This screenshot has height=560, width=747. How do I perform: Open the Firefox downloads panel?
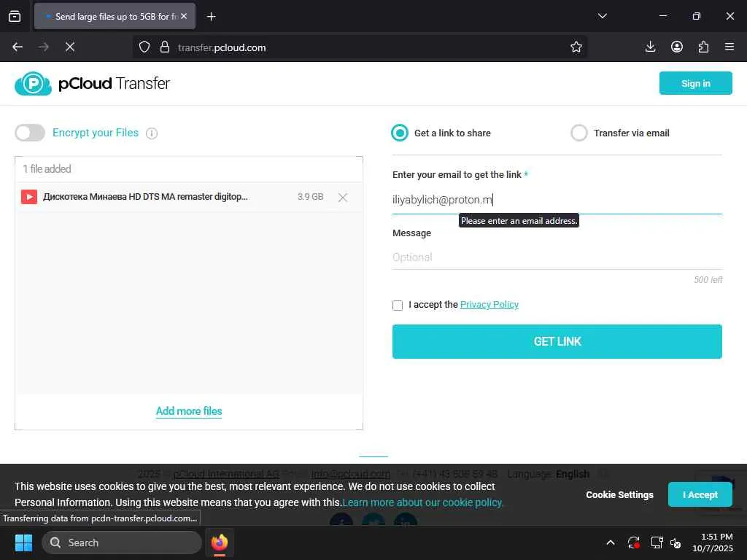point(650,47)
